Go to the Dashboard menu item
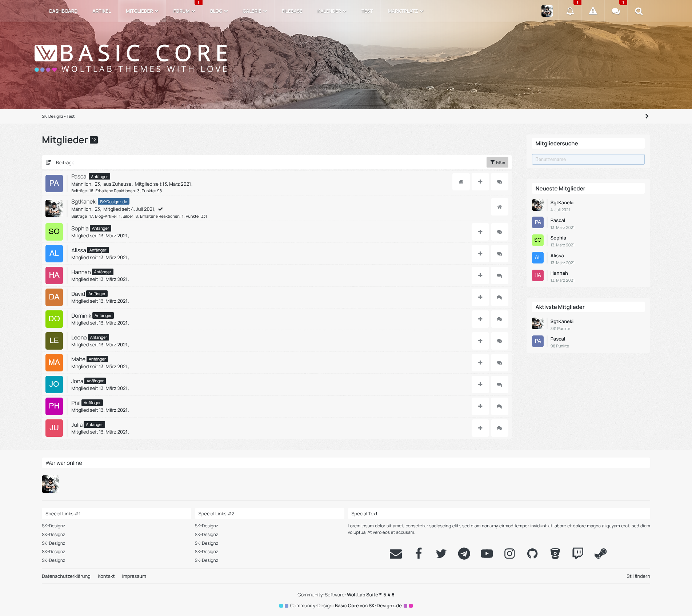Screen dimensions: 692x616 pyautogui.click(x=63, y=11)
